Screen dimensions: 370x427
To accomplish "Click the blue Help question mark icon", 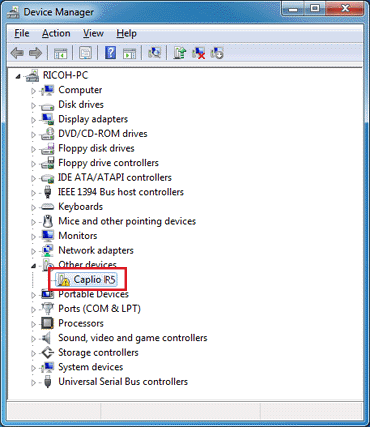I will (x=111, y=53).
